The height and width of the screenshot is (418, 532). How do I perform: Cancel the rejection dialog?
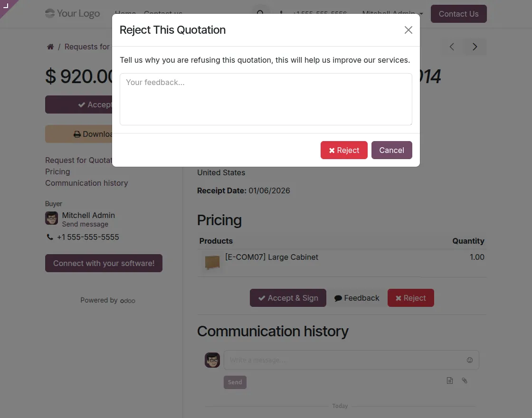pos(391,150)
